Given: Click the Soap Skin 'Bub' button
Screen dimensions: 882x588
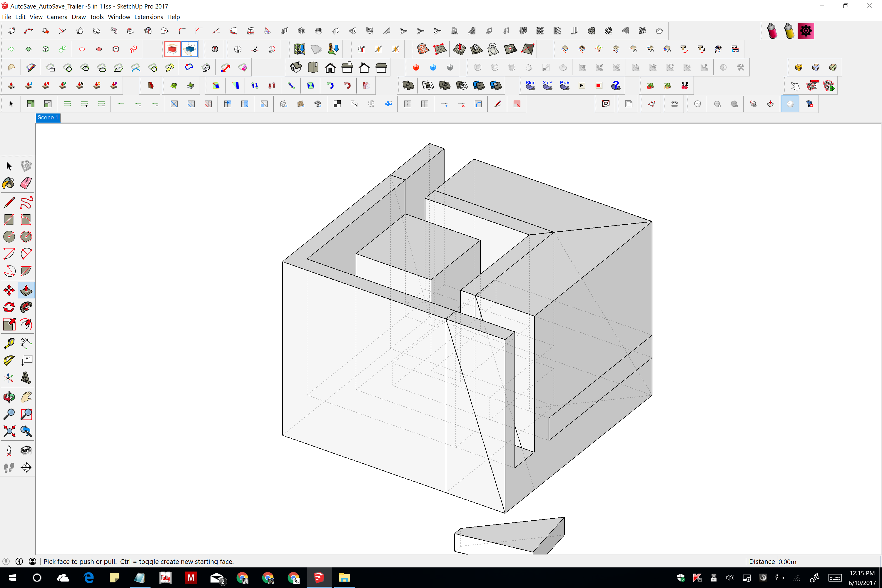Looking at the screenshot, I should (564, 86).
